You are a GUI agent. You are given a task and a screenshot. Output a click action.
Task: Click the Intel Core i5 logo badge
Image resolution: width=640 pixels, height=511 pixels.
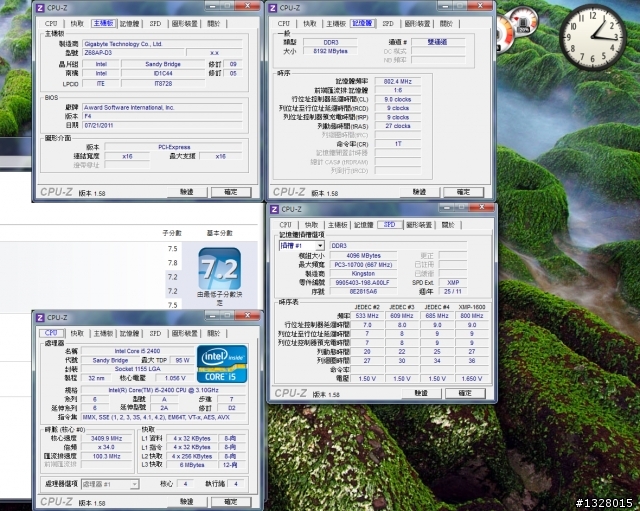(222, 364)
